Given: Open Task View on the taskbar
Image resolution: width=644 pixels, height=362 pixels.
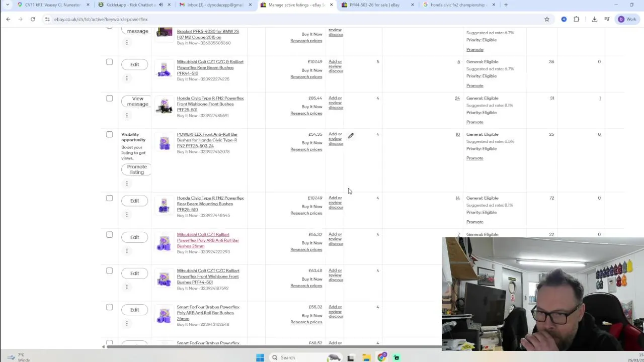Looking at the screenshot, I should coord(351,357).
